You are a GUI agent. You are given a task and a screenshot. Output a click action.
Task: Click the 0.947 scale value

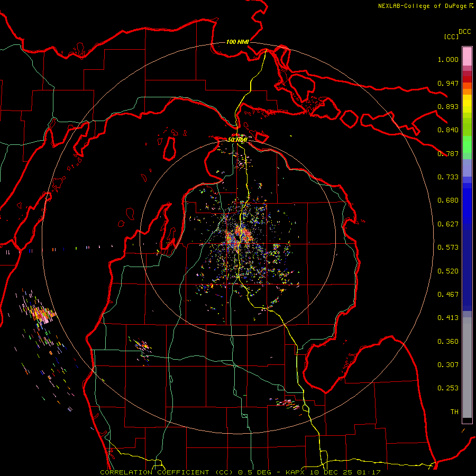coord(448,83)
